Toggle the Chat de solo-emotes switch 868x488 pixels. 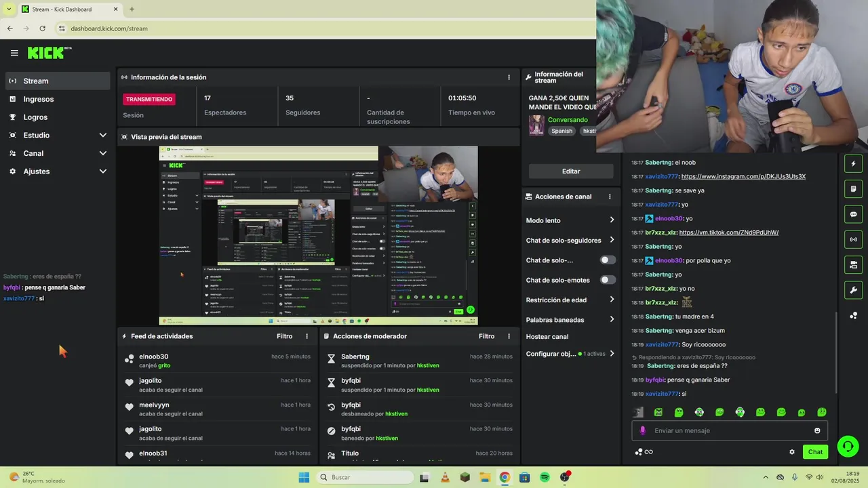pyautogui.click(x=608, y=280)
